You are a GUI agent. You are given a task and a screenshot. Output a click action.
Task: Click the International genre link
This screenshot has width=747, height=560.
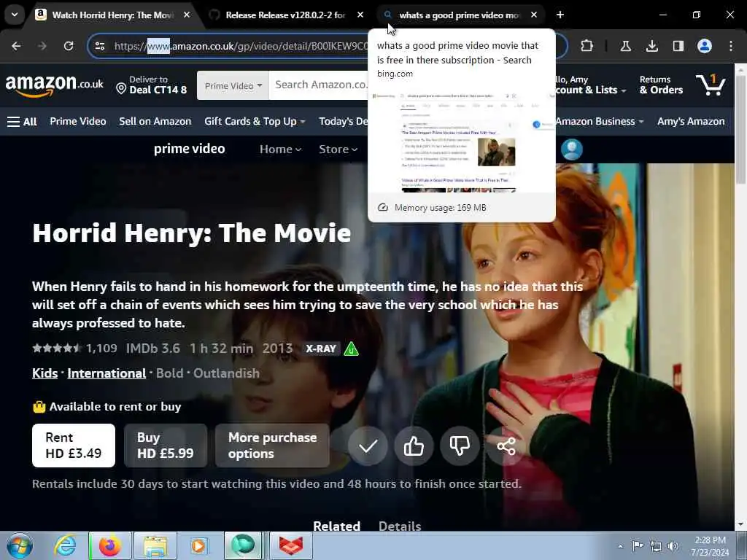coord(107,373)
